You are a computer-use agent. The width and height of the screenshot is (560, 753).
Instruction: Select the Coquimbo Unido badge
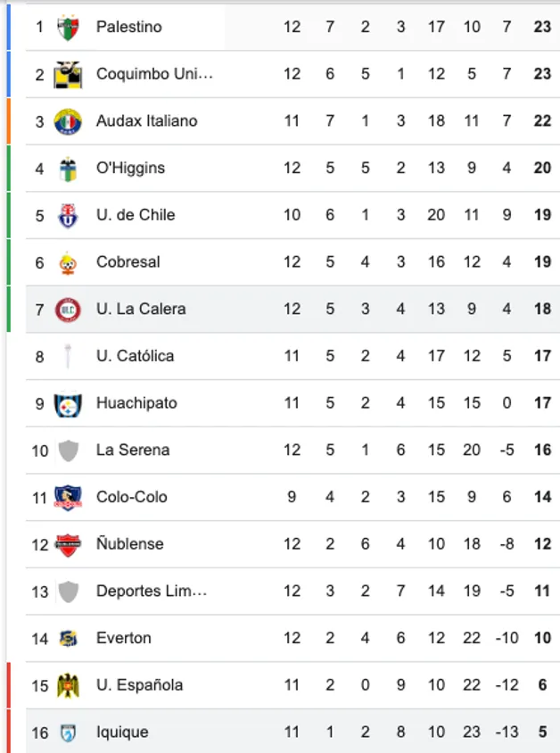click(62, 74)
